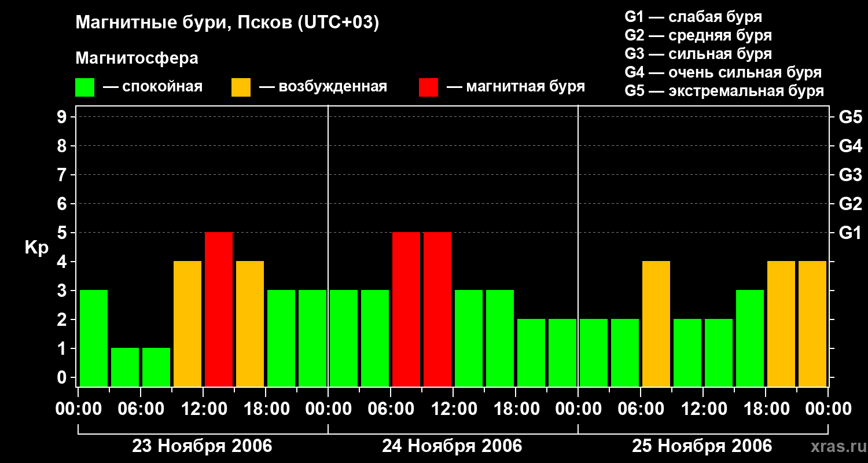This screenshot has width=868, height=463.
Task: Click the orange Kp 4 bar for 06:00–09:00, 25 November
Action: [x=656, y=324]
